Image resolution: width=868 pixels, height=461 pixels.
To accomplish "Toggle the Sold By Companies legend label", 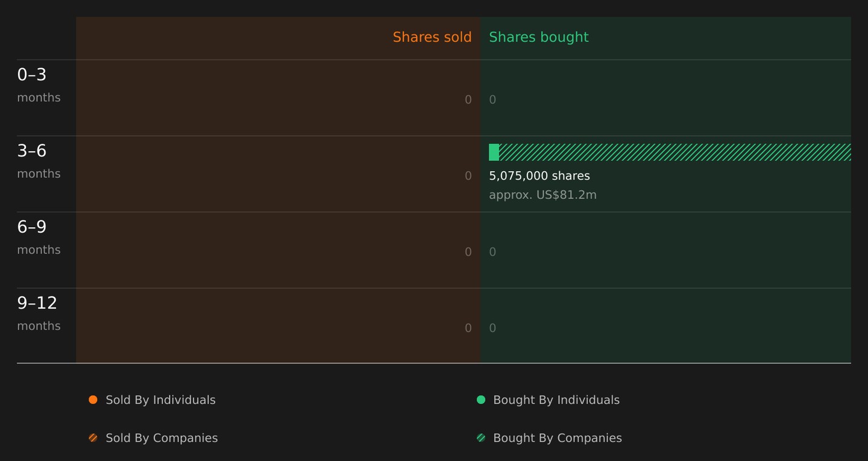I will [162, 438].
